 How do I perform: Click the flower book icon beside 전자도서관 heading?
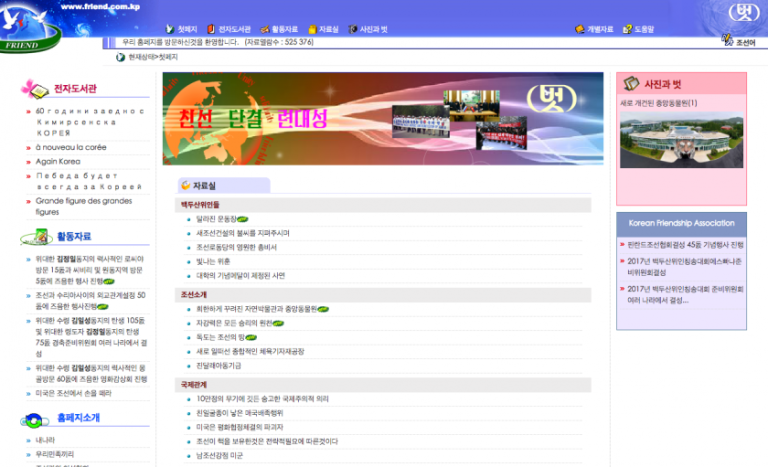34,89
